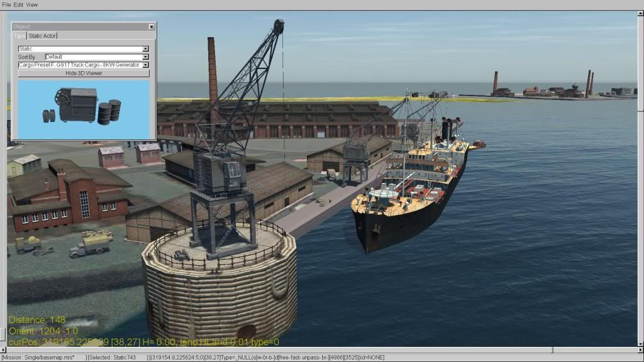Open the File menu
Image resolution: width=644 pixels, height=362 pixels.
coord(6,5)
